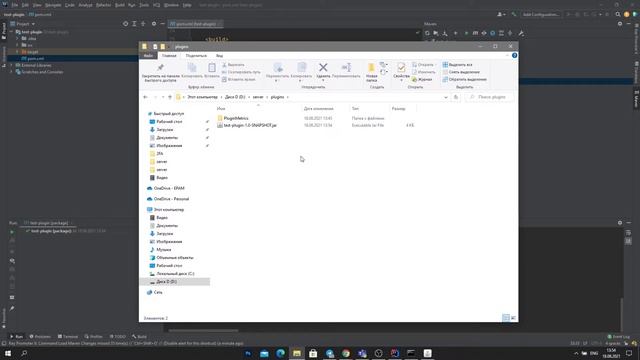Click Explorer search plugins field
The image size is (640, 360).
point(490,97)
